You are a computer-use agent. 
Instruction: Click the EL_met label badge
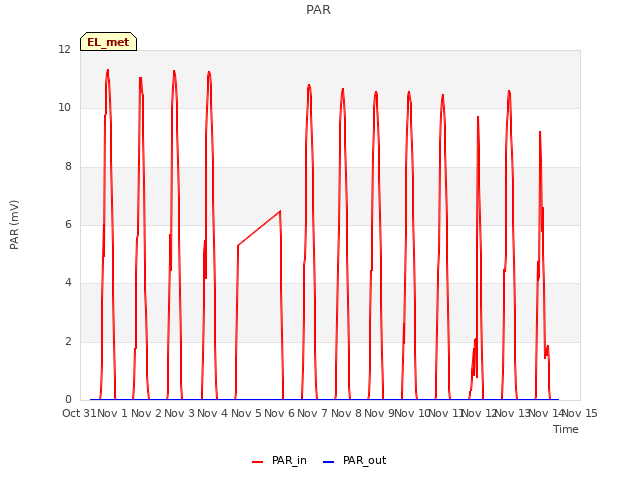[x=109, y=42]
